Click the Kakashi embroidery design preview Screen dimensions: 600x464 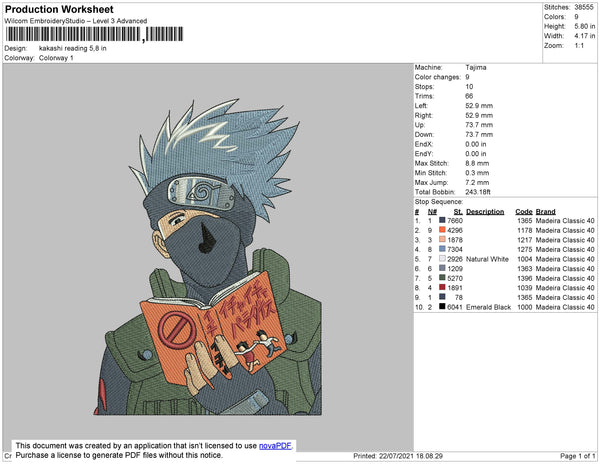point(208,257)
